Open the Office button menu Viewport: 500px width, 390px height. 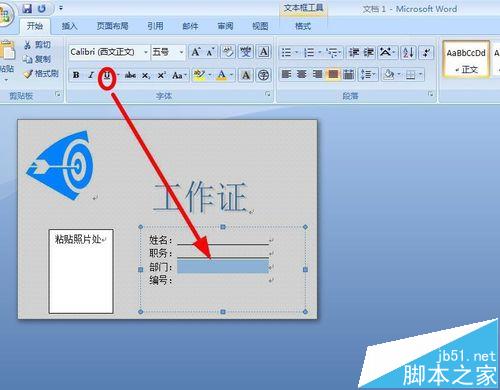5,16
